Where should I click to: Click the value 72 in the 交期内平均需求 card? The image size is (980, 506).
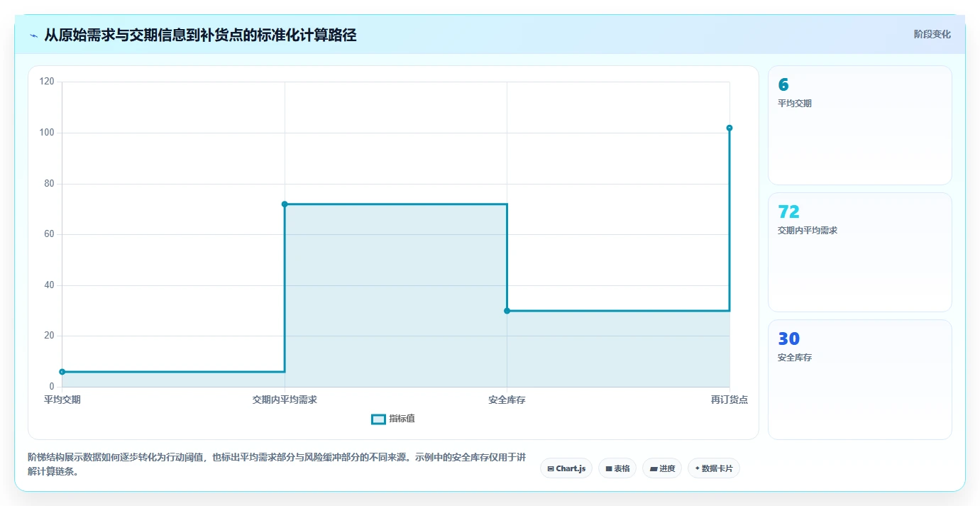pos(788,211)
